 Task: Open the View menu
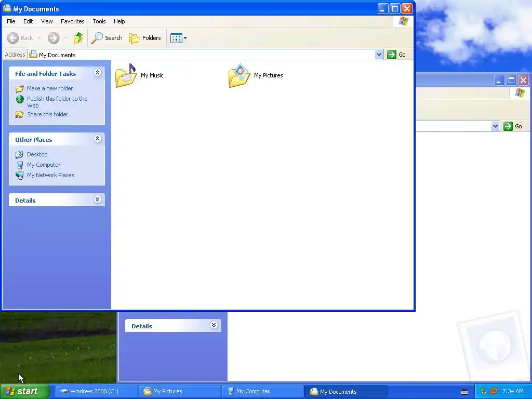(47, 21)
